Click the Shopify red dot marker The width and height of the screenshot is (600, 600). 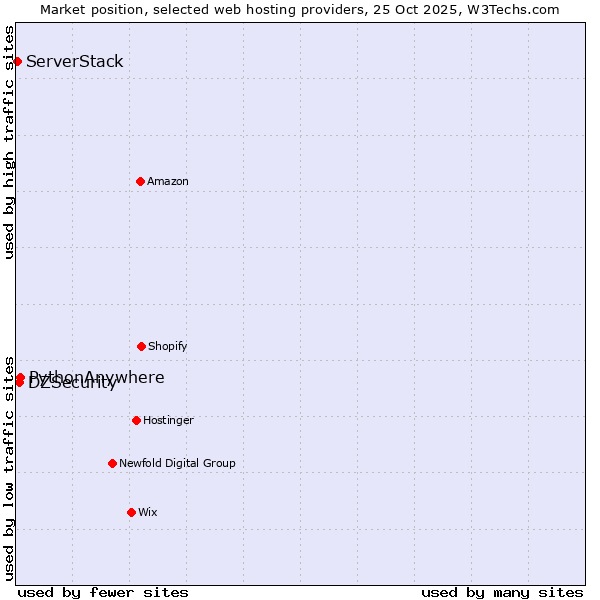pyautogui.click(x=141, y=346)
